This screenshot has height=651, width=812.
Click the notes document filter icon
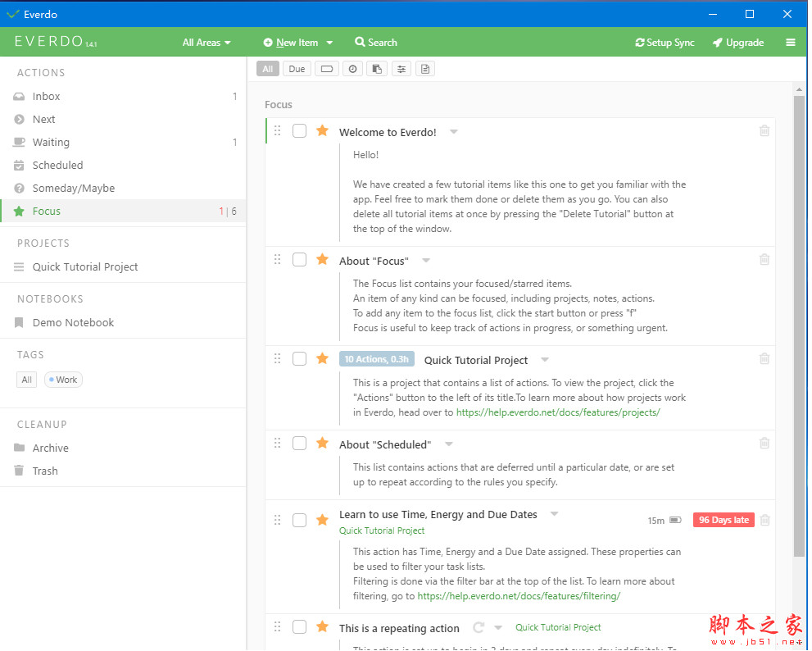click(424, 69)
